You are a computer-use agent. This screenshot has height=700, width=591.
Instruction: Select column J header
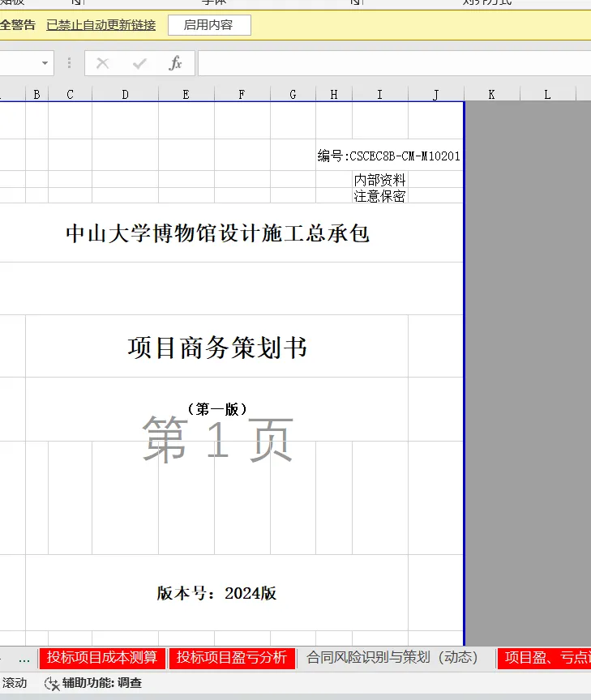436,94
